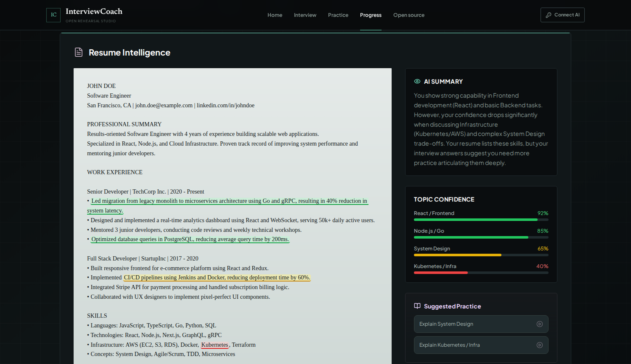The width and height of the screenshot is (631, 364).
Task: Click the JOHN DOE resume name
Action: [101, 86]
